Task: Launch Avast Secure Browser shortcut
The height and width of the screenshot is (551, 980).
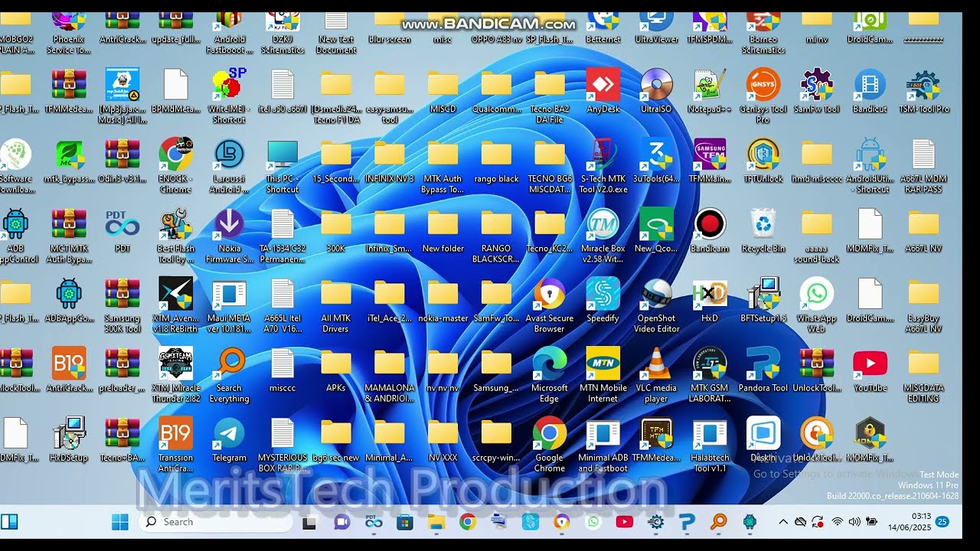Action: [x=550, y=305]
